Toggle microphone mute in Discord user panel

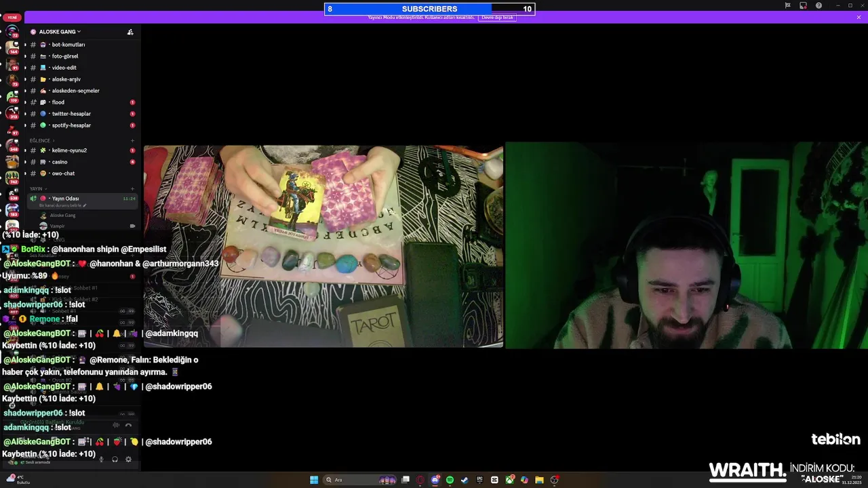click(x=102, y=460)
